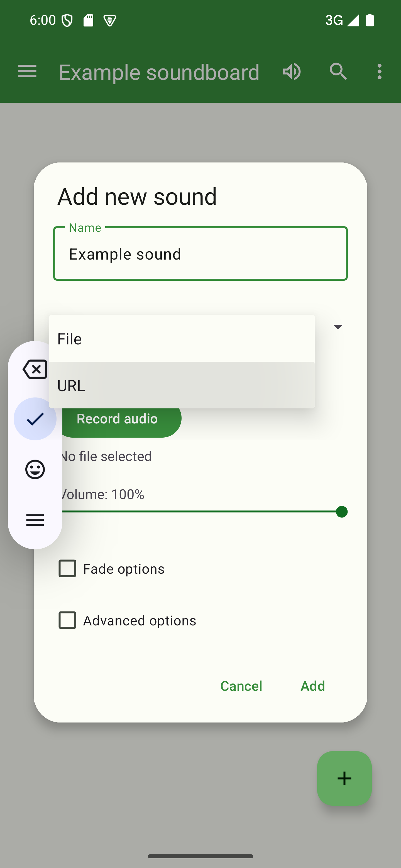The width and height of the screenshot is (401, 868).
Task: Open the three-dot overflow menu
Action: pyautogui.click(x=379, y=71)
